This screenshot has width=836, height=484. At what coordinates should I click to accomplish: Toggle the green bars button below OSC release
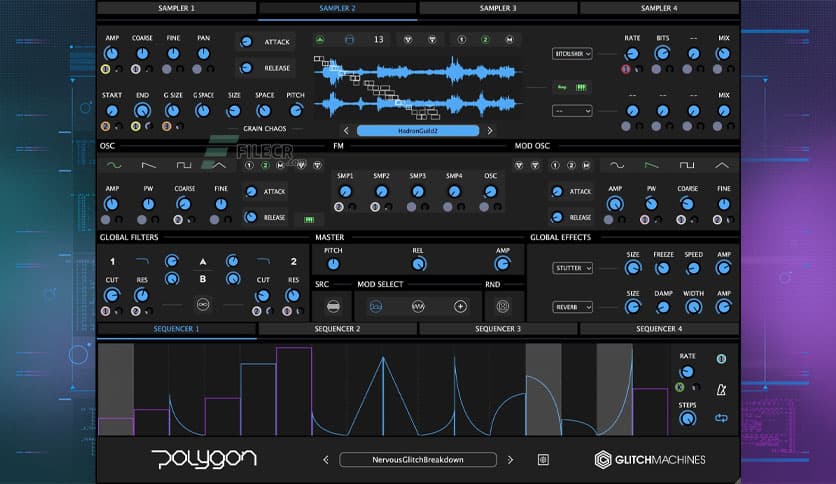pyautogui.click(x=309, y=219)
